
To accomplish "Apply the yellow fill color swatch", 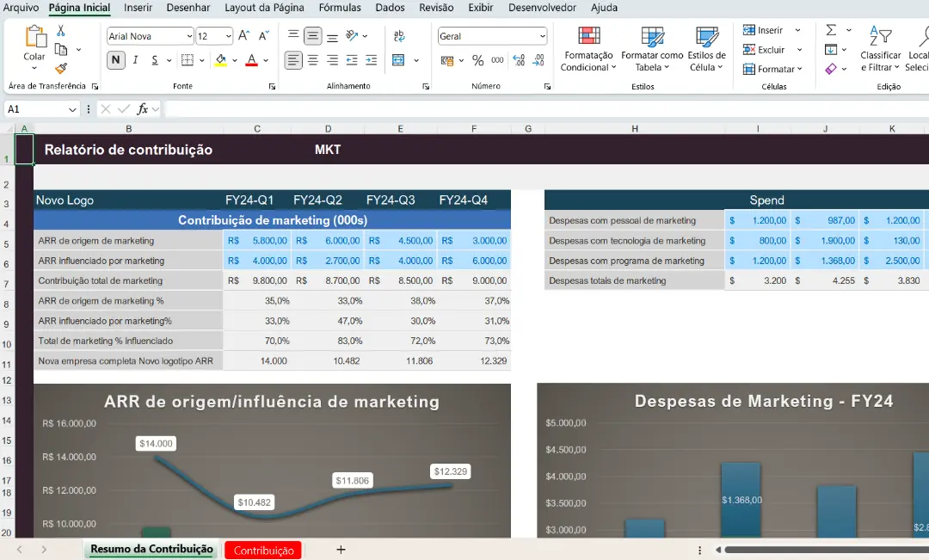I will click(220, 60).
